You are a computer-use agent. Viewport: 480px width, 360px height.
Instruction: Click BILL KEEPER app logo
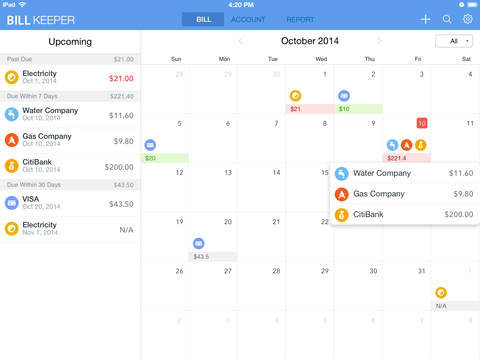[x=41, y=20]
